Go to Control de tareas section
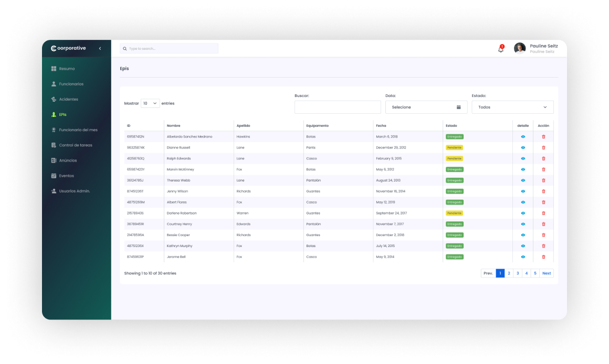The image size is (609, 364). tap(75, 145)
